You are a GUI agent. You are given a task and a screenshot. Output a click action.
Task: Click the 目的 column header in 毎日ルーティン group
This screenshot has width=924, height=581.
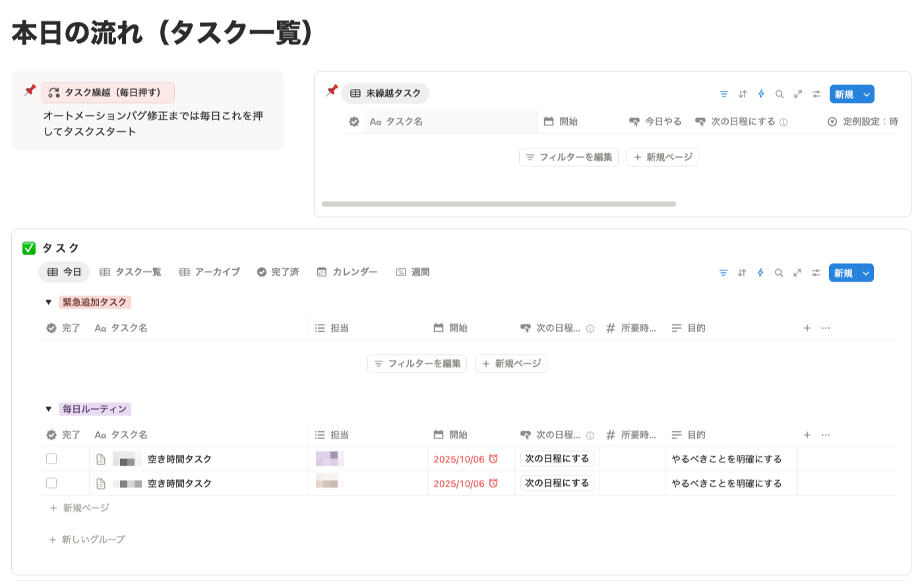[x=689, y=435]
